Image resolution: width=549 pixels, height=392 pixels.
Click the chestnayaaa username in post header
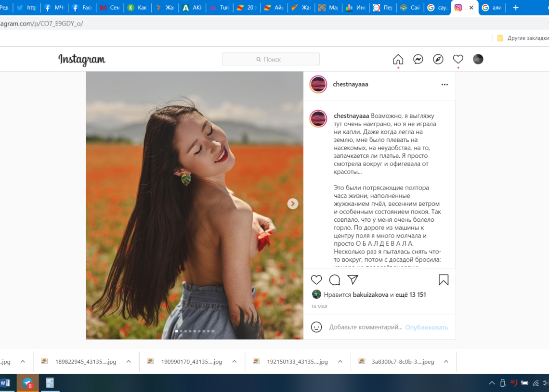pyautogui.click(x=350, y=85)
